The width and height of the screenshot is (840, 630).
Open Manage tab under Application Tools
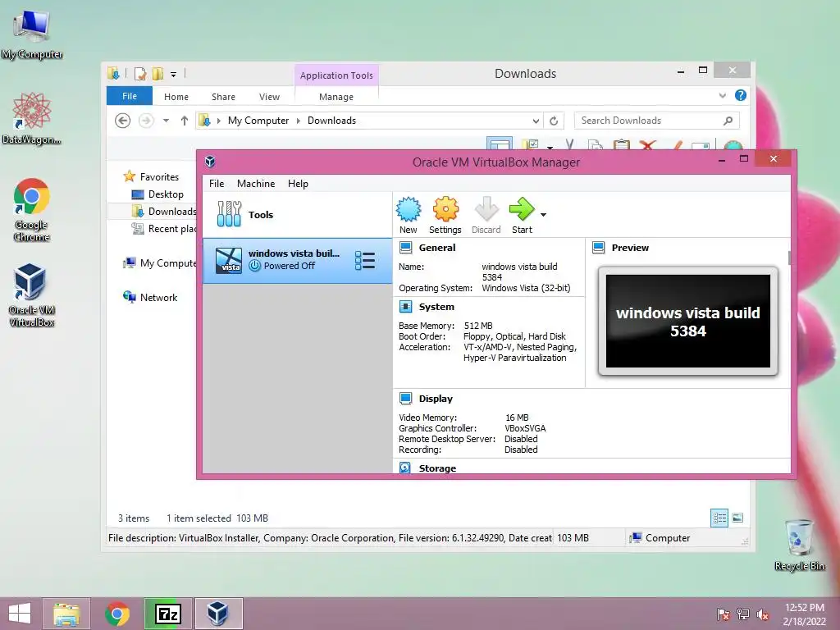tap(336, 97)
